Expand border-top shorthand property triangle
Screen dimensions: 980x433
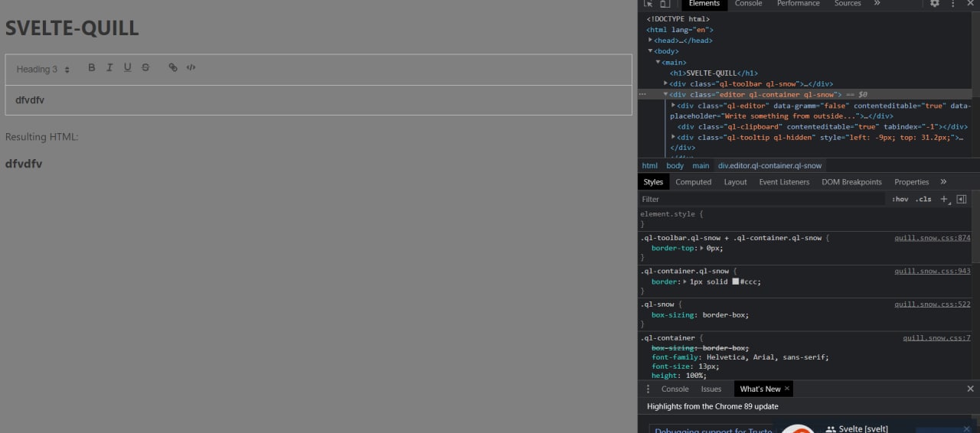702,248
